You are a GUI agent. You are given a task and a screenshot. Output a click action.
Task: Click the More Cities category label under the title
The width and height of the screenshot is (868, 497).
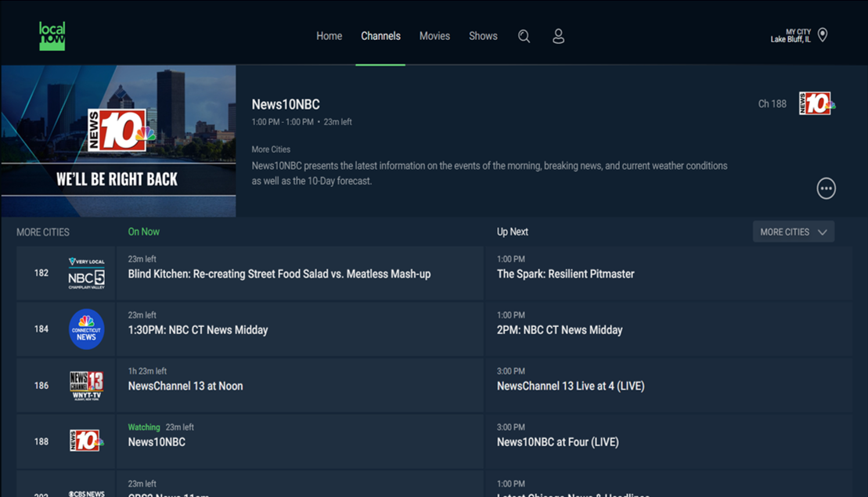tap(271, 149)
